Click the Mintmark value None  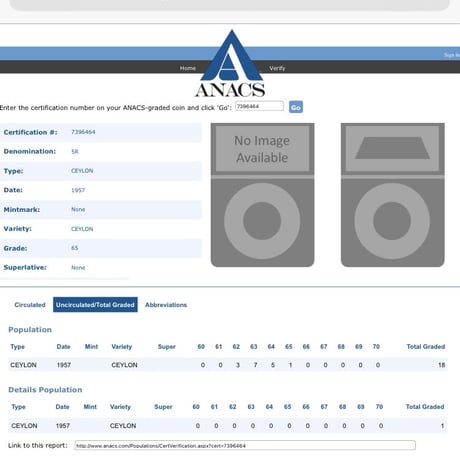click(78, 209)
